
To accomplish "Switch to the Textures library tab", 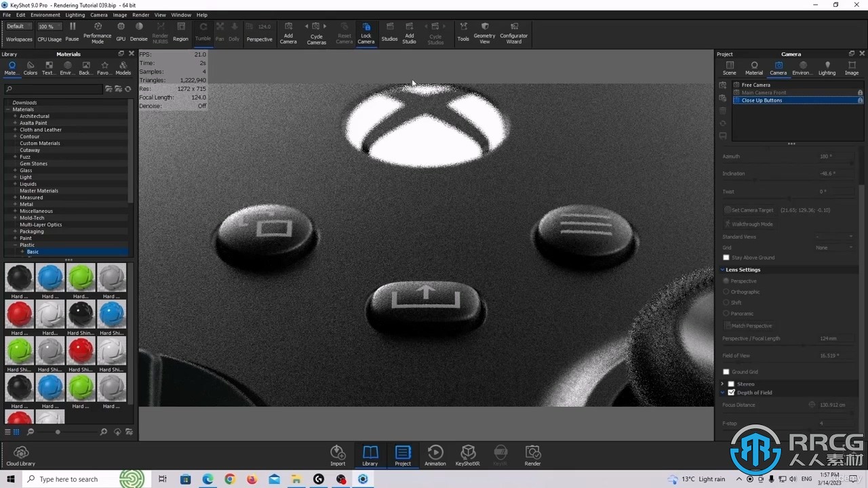I will click(48, 68).
